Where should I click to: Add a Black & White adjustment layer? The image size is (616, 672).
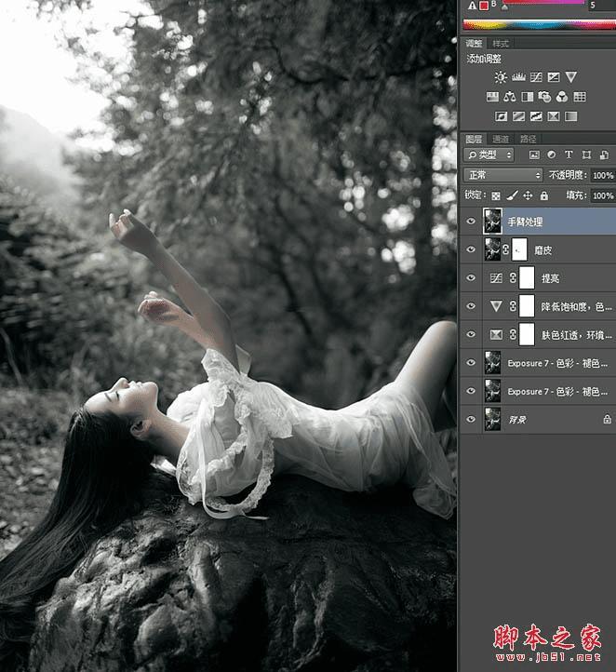(x=528, y=97)
